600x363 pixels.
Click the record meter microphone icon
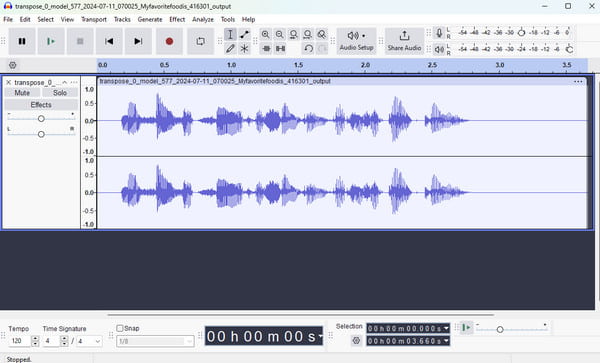pos(439,33)
